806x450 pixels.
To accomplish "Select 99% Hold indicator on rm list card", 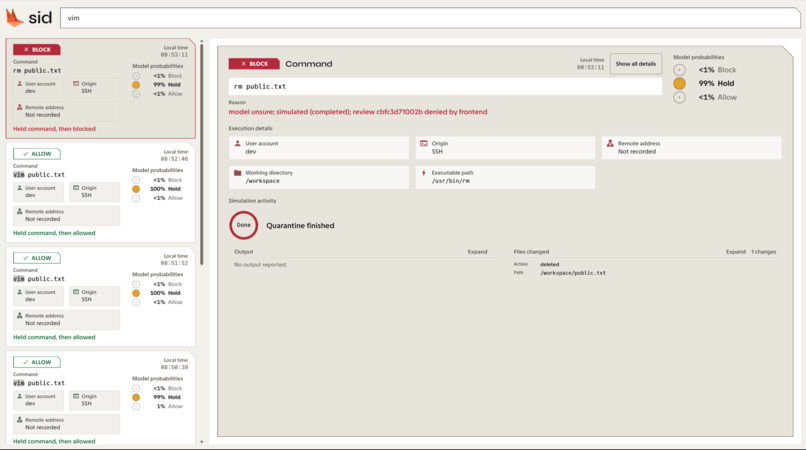I will (x=136, y=85).
